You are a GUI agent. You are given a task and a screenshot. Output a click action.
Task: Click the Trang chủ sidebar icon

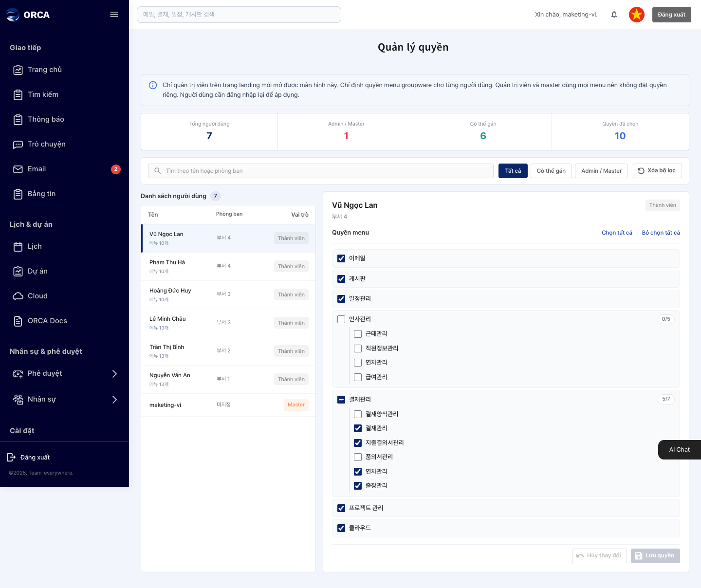[18, 70]
